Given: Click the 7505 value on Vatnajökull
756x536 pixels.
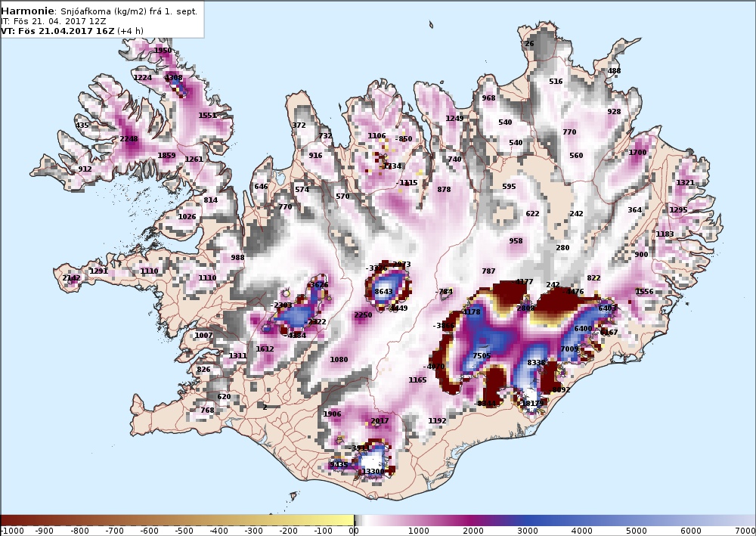Looking at the screenshot, I should coord(481,356).
